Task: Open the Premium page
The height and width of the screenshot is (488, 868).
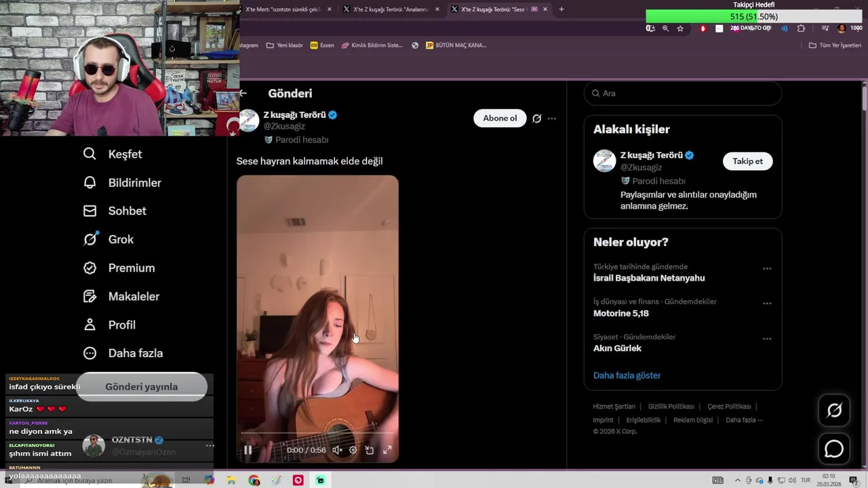Action: coord(119,268)
